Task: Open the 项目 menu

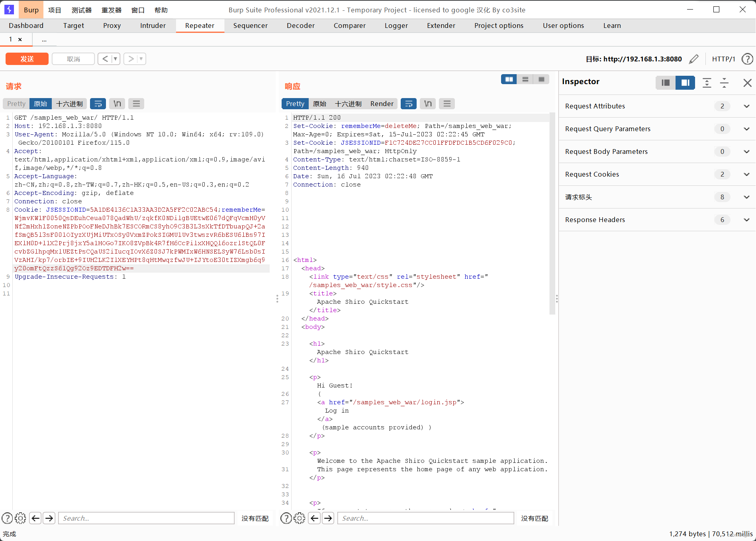Action: pyautogui.click(x=55, y=10)
